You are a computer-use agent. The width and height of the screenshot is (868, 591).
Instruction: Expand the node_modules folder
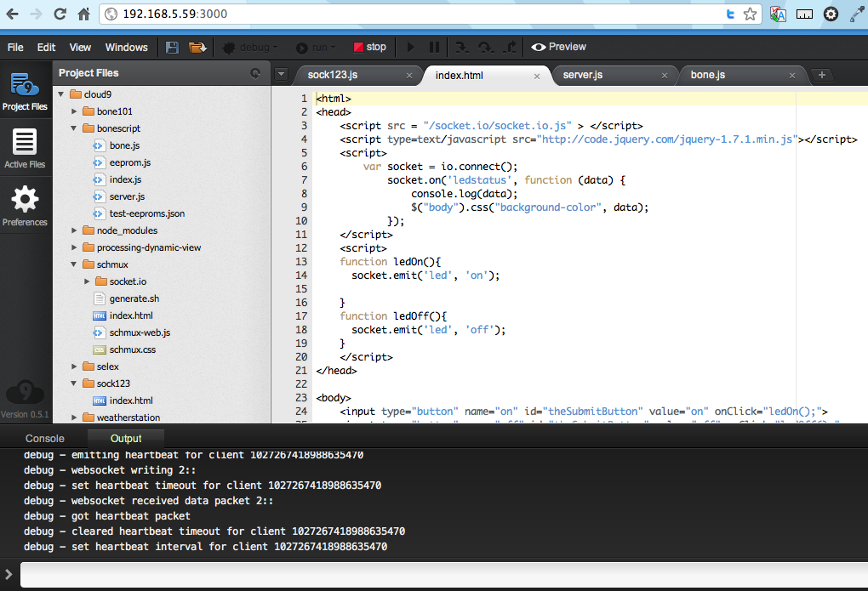[x=74, y=230]
